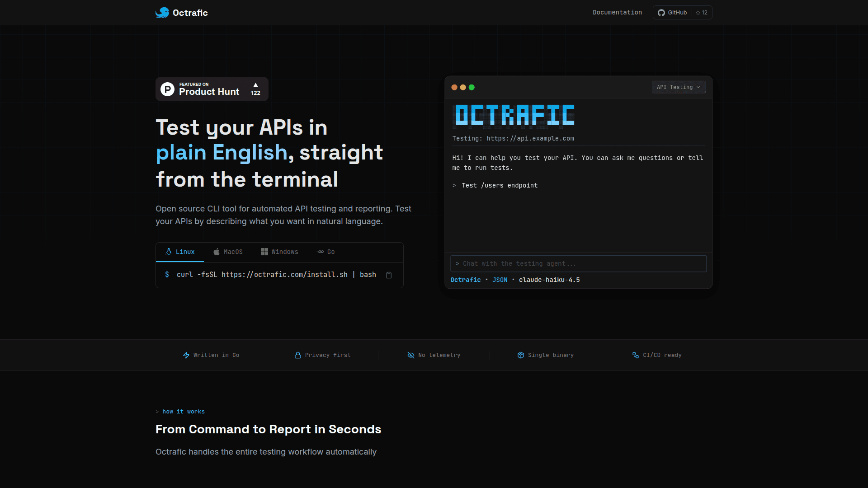Click the lock icon beside Privacy first
This screenshot has height=488, width=868.
pos(298,355)
